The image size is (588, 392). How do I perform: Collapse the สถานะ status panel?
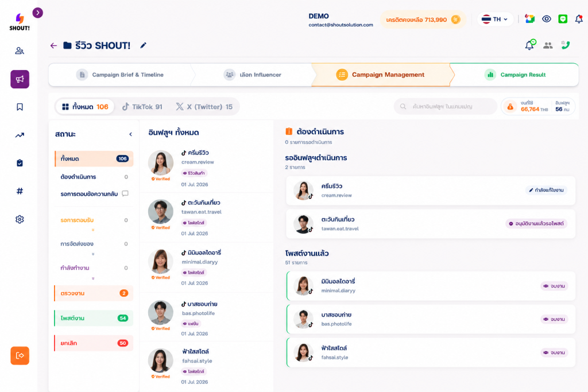point(130,134)
